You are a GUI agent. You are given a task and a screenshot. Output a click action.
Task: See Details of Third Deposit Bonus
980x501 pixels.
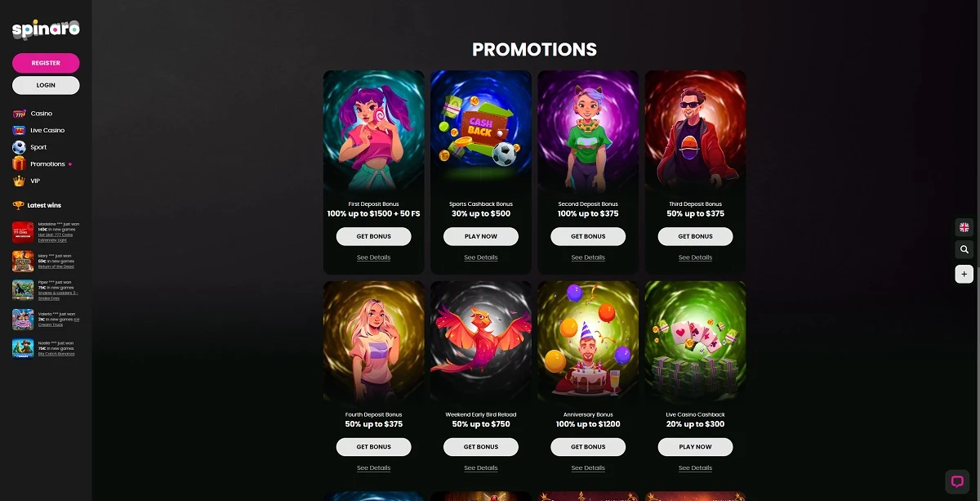point(695,257)
